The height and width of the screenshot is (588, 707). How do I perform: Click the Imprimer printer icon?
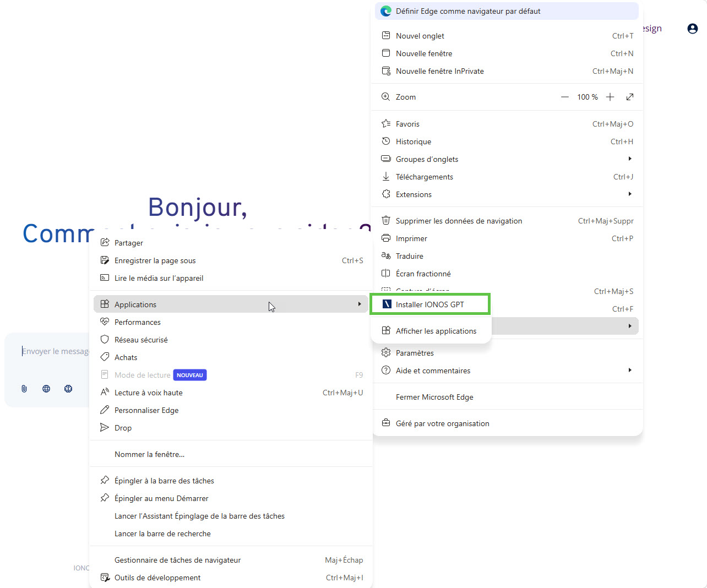[386, 238]
